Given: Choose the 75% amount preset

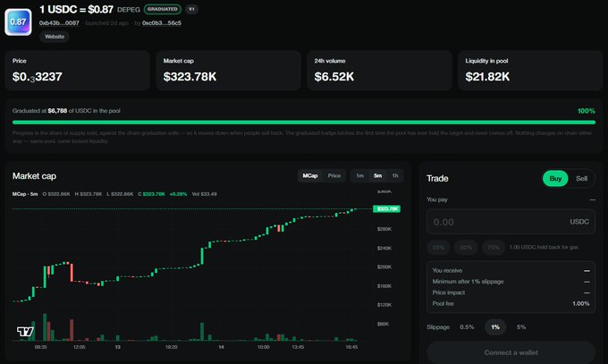Looking at the screenshot, I should 494,247.
